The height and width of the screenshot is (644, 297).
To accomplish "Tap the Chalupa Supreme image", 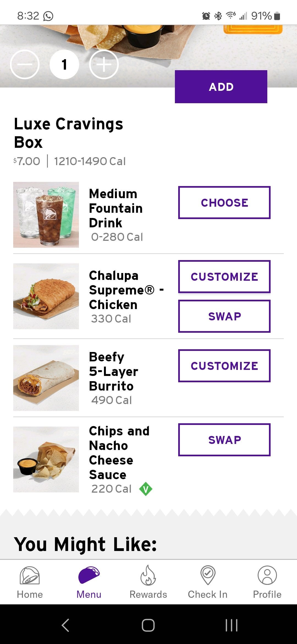I will pos(46,296).
